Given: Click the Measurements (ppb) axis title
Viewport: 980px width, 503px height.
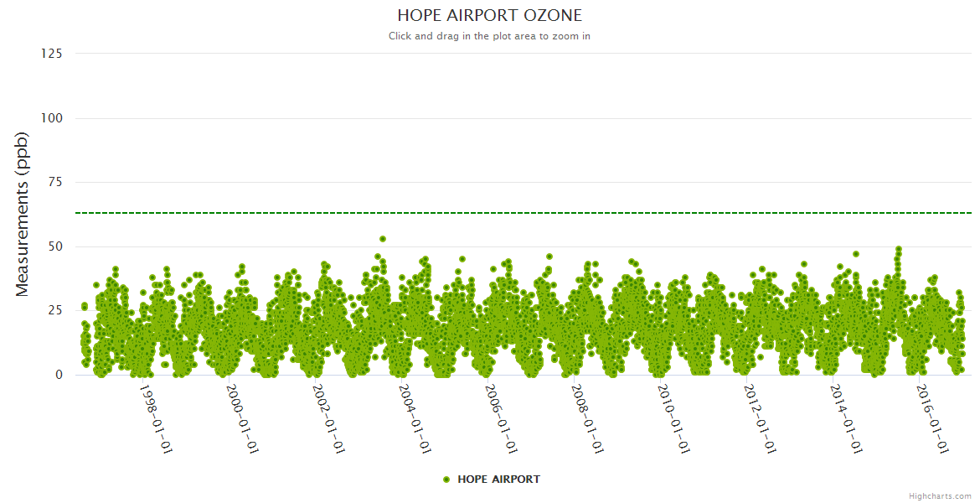Looking at the screenshot, I should coord(23,214).
